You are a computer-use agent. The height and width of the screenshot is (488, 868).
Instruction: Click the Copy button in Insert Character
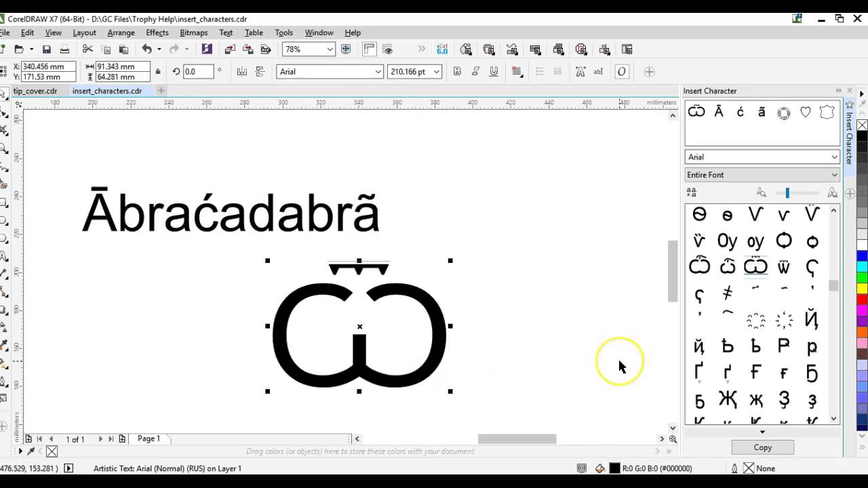click(762, 447)
